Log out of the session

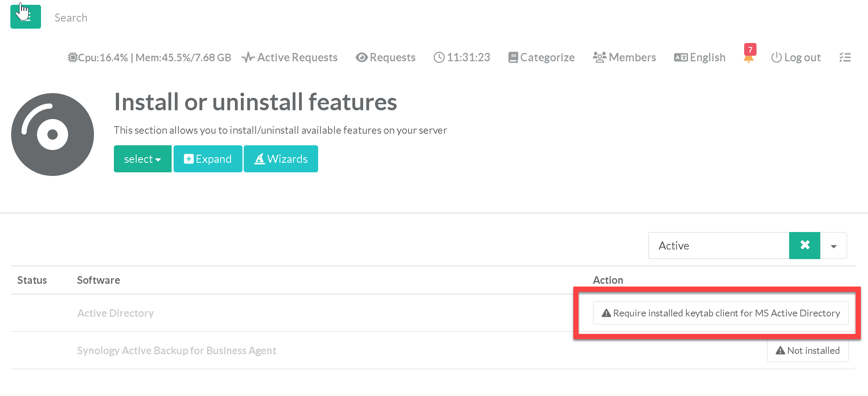pyautogui.click(x=796, y=58)
